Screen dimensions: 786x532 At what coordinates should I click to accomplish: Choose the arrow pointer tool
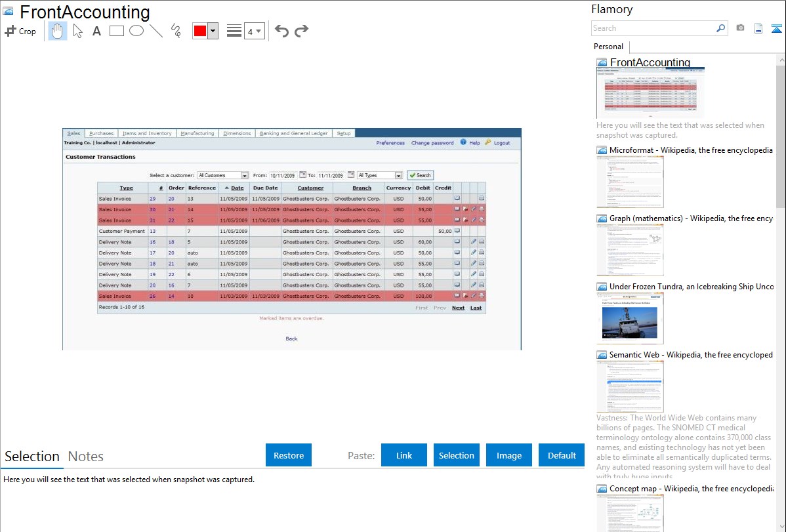tap(77, 31)
